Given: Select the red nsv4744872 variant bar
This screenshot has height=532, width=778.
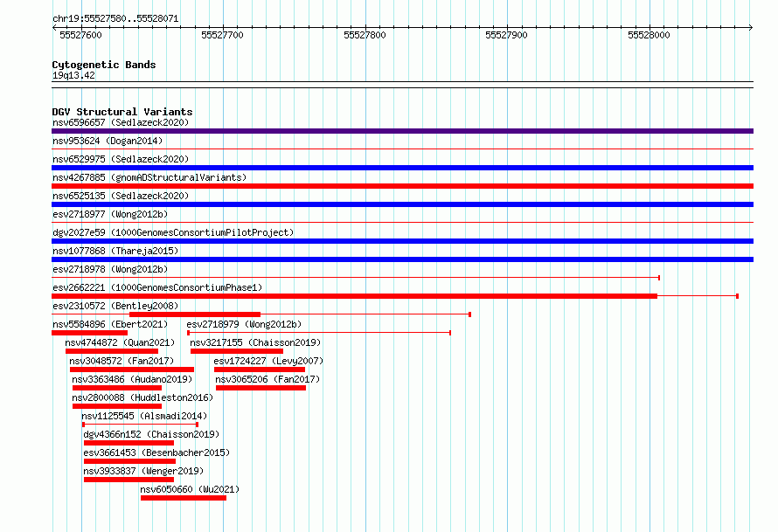Looking at the screenshot, I should pyautogui.click(x=112, y=351).
